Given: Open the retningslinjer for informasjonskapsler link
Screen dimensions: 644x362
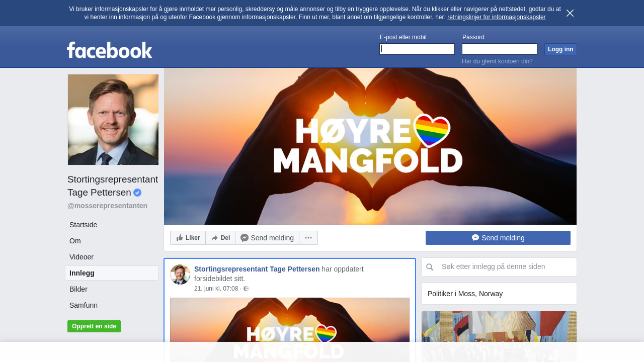Looking at the screenshot, I should click(x=496, y=17).
